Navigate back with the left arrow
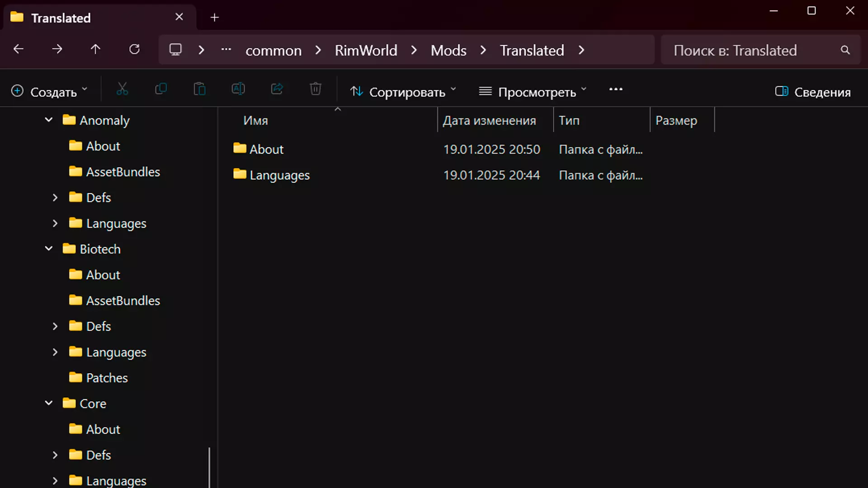 coord(19,49)
